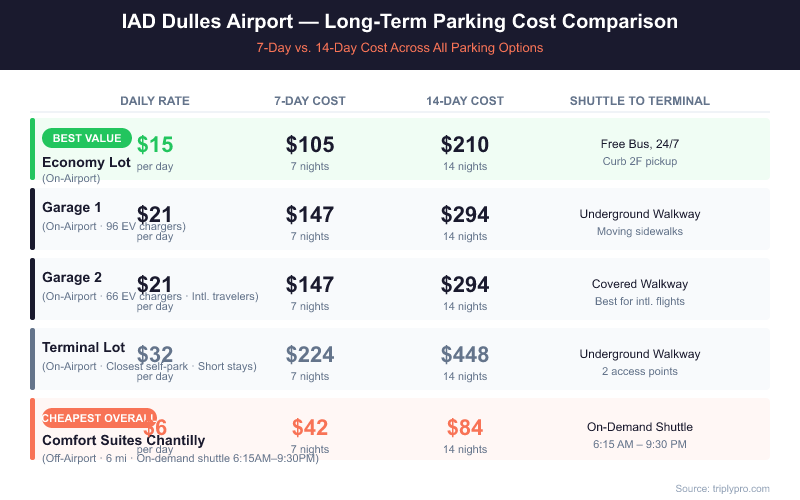The height and width of the screenshot is (500, 800).
Task: Click the CHEAPEST OVERALL badge
Action: tap(99, 417)
